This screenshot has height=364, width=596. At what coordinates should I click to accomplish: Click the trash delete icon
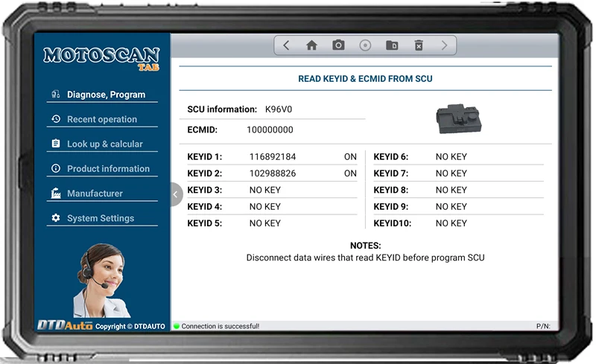[419, 45]
